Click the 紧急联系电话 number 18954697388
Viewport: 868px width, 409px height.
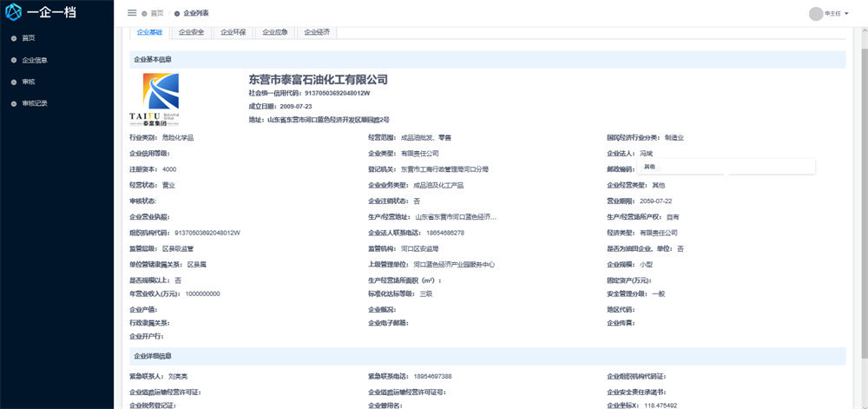[433, 376]
